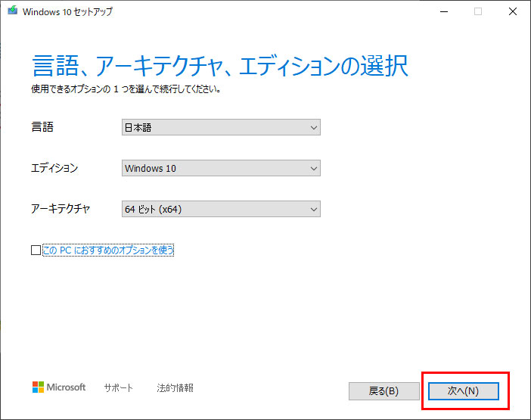
Task: Minimize the Windows 10 Setup window
Action: (444, 11)
